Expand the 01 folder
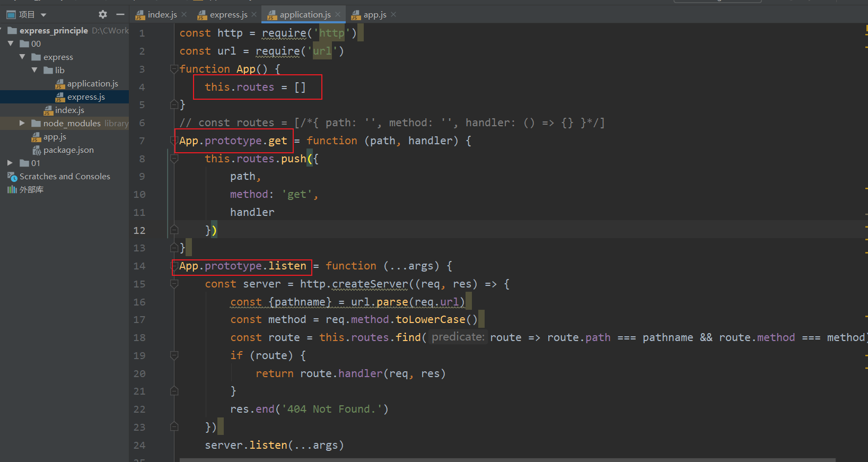 point(10,163)
